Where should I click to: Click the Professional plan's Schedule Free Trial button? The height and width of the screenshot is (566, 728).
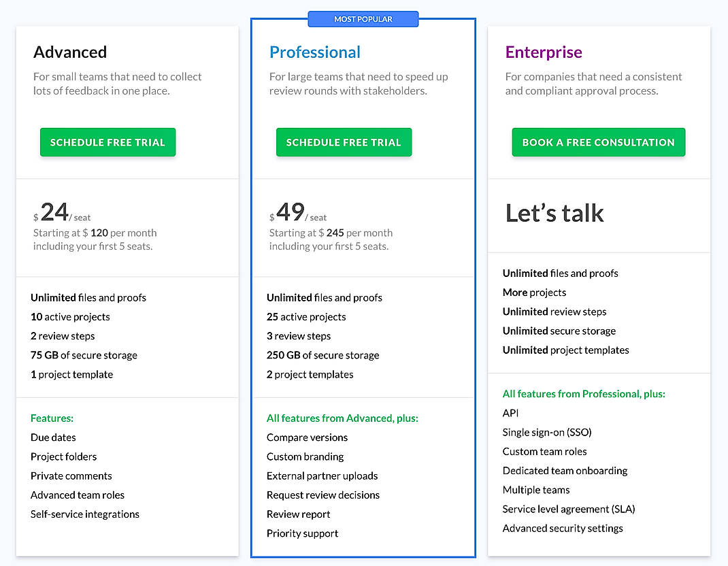coord(344,142)
